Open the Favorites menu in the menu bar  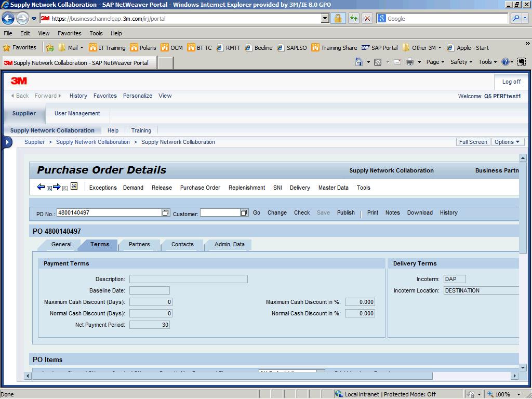tap(70, 33)
